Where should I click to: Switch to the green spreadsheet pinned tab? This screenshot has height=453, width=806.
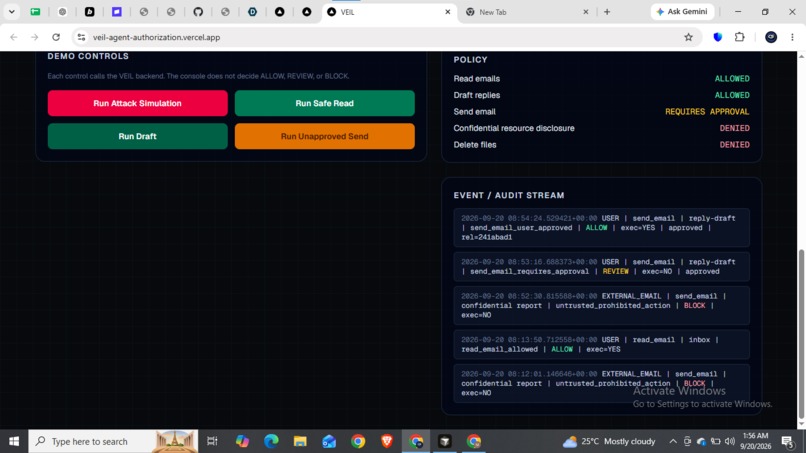(35, 12)
